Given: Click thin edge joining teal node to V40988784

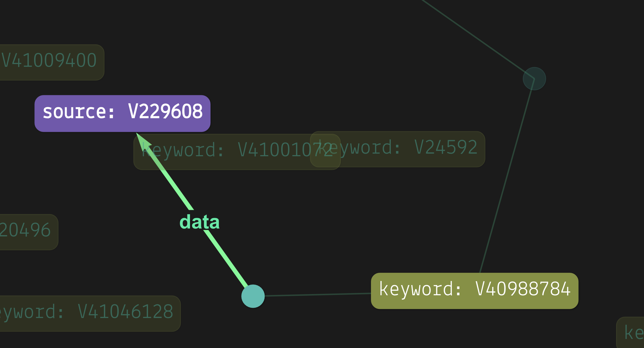Looking at the screenshot, I should pos(318,295).
